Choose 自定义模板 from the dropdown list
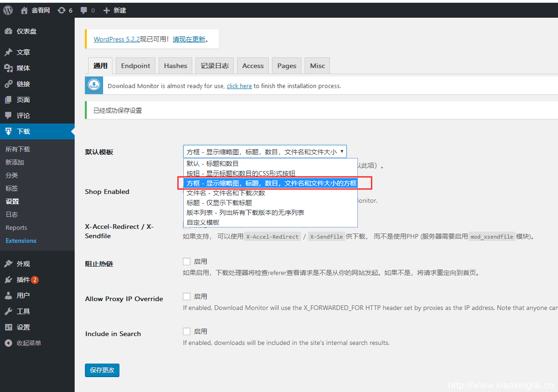The width and height of the screenshot is (558, 392). tap(203, 222)
